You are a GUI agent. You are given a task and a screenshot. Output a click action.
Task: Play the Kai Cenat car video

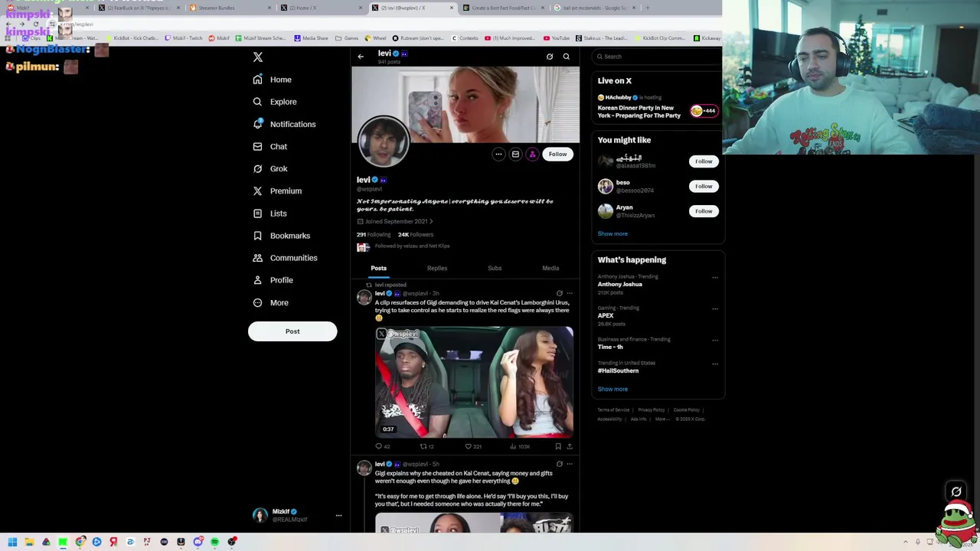pyautogui.click(x=474, y=382)
